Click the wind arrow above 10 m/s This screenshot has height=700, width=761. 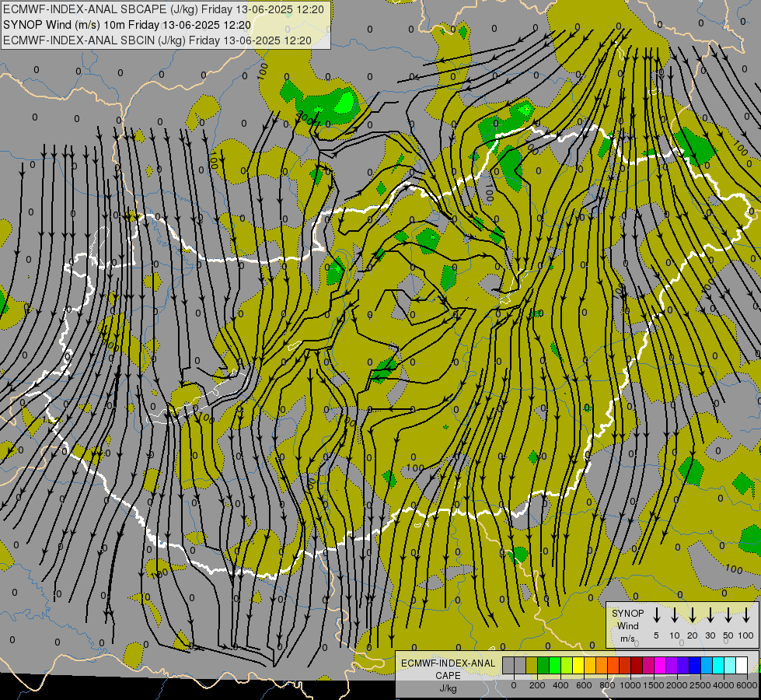coord(674,614)
